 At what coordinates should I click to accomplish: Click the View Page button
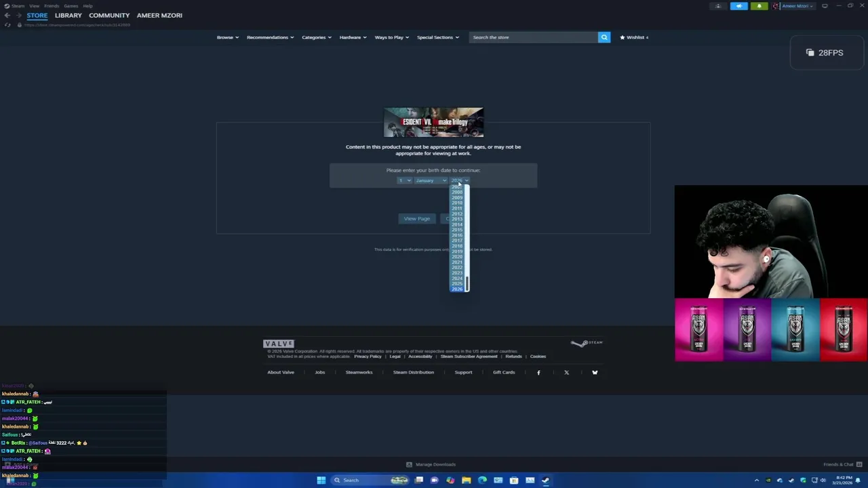pyautogui.click(x=417, y=219)
